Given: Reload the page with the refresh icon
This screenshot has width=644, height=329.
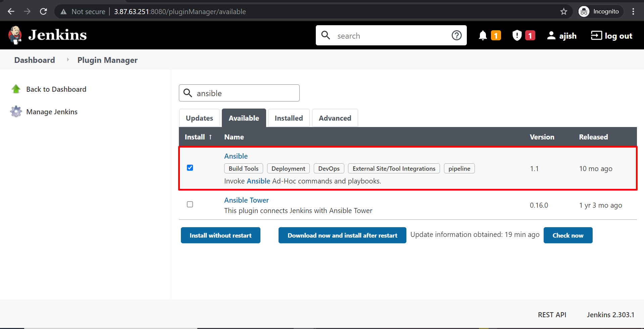Looking at the screenshot, I should (x=43, y=11).
